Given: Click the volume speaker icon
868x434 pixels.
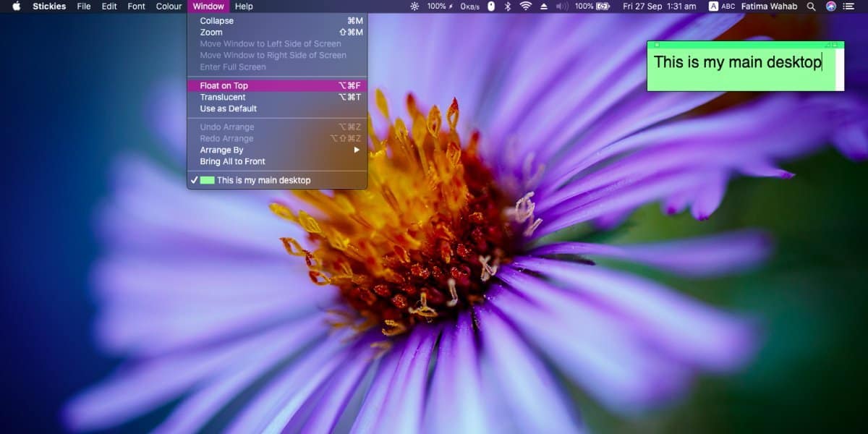Looking at the screenshot, I should pyautogui.click(x=562, y=6).
